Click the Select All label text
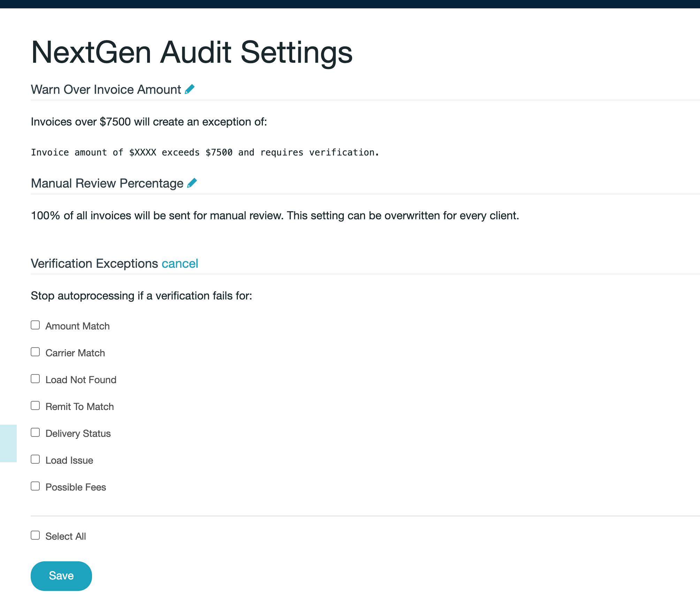 [66, 536]
